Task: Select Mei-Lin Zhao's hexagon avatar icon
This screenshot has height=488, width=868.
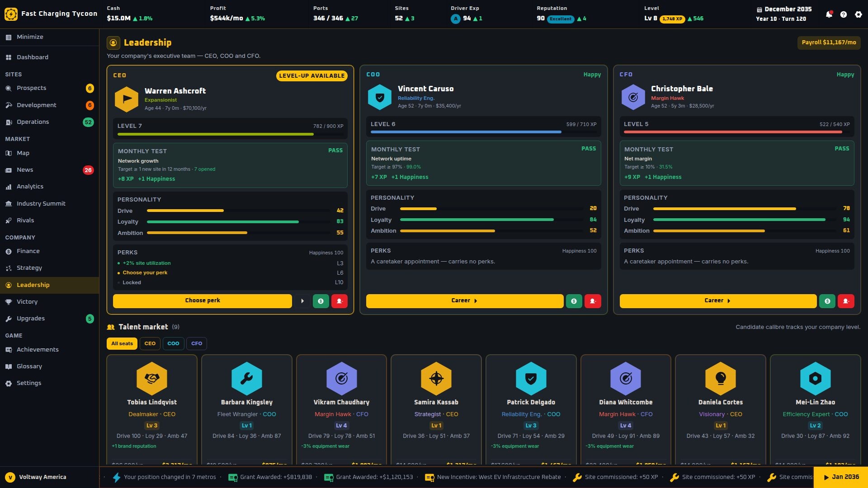Action: point(816,379)
